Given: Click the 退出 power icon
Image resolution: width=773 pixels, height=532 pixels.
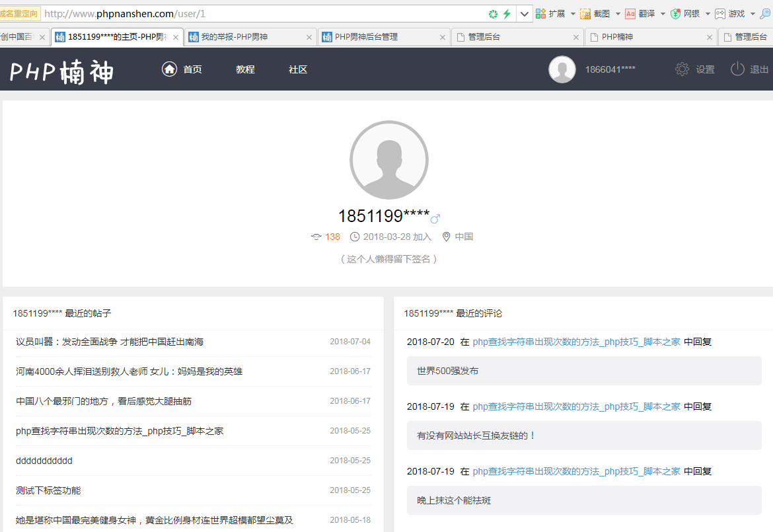Looking at the screenshot, I should click(x=737, y=69).
